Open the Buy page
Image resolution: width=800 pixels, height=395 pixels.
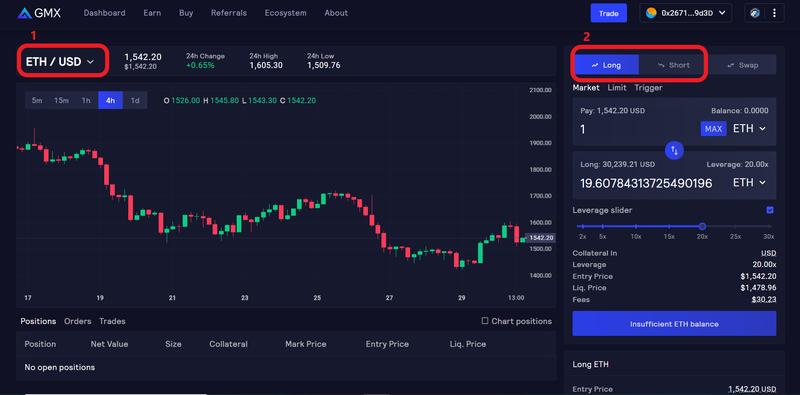(186, 13)
